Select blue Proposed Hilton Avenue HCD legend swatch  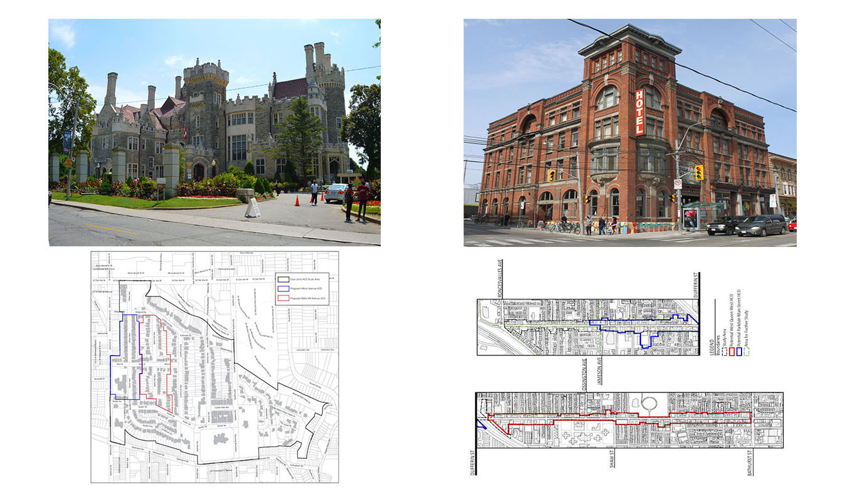pos(284,288)
